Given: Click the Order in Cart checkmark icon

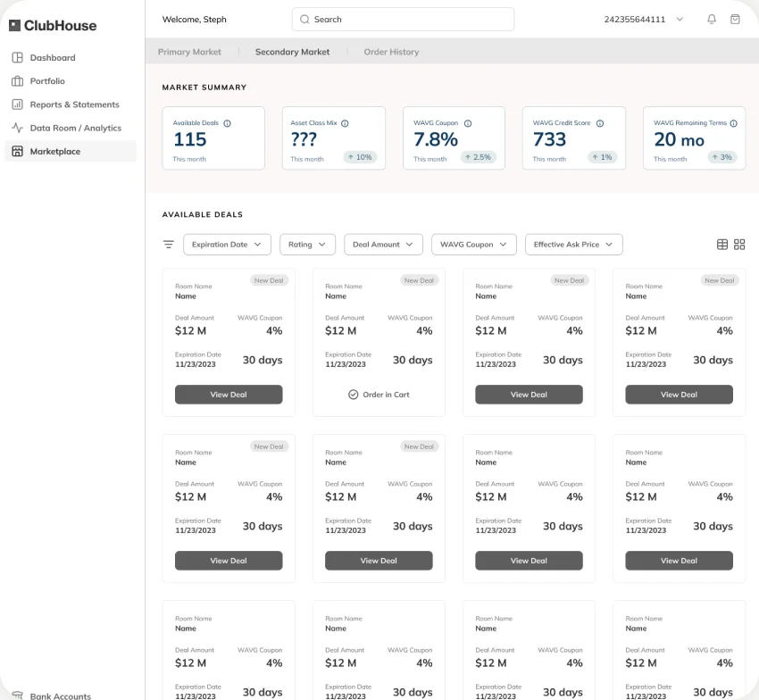Looking at the screenshot, I should [x=354, y=395].
